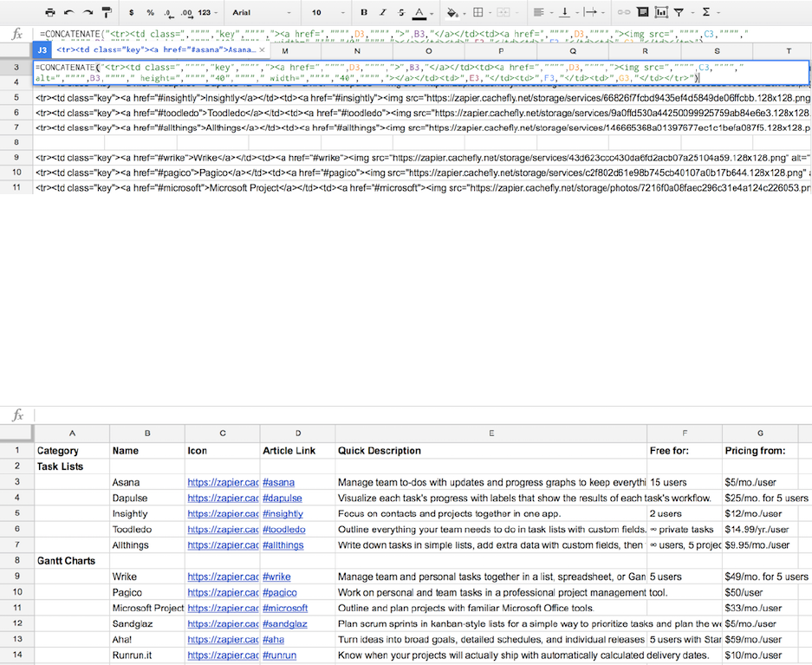Open the #insightly article link
Viewport: 812px width, 665px height.
pyautogui.click(x=283, y=514)
